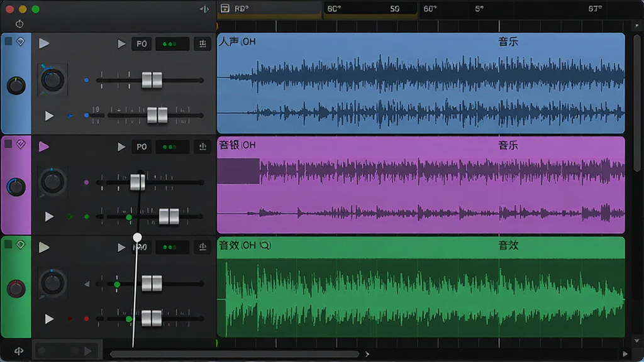This screenshot has width=644, height=362.
Task: Click the level meter dots on the green track
Action: tap(172, 246)
